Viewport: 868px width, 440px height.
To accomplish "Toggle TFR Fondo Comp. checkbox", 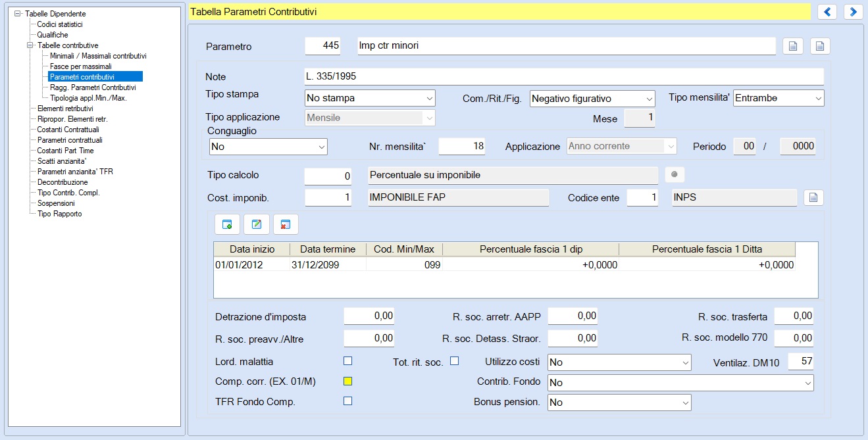I will point(348,401).
